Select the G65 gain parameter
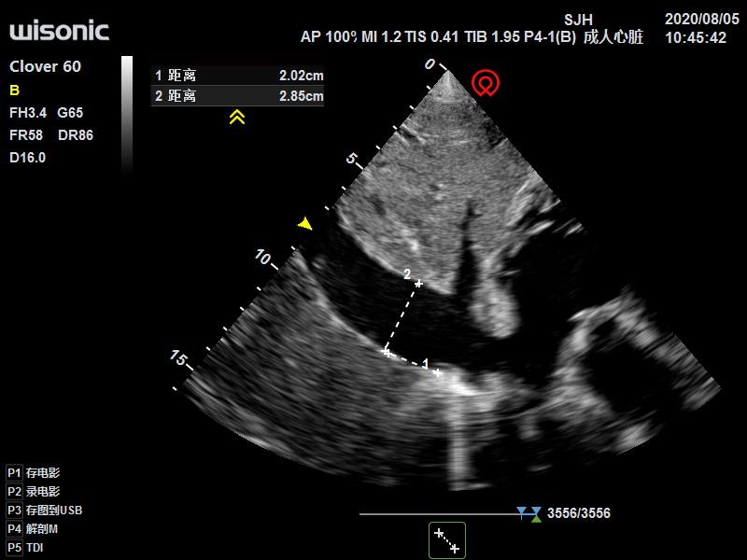The height and width of the screenshot is (560, 747). click(70, 113)
